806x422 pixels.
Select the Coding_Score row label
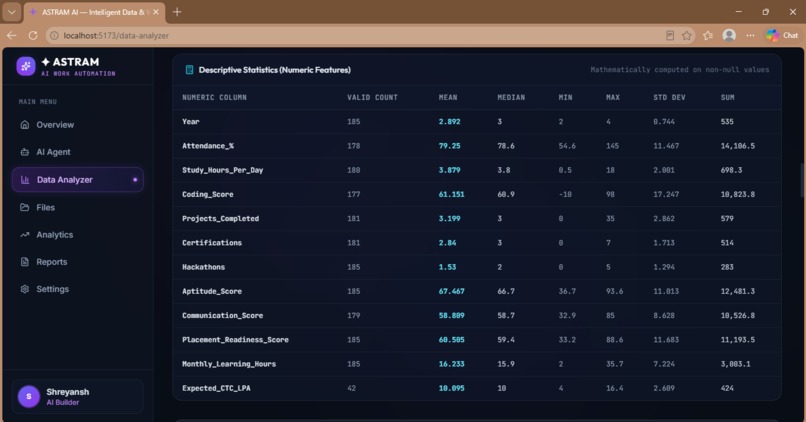click(x=208, y=194)
